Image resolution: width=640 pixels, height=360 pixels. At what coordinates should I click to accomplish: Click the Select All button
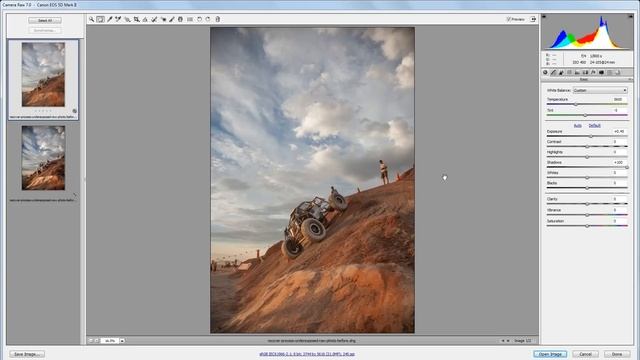45,20
